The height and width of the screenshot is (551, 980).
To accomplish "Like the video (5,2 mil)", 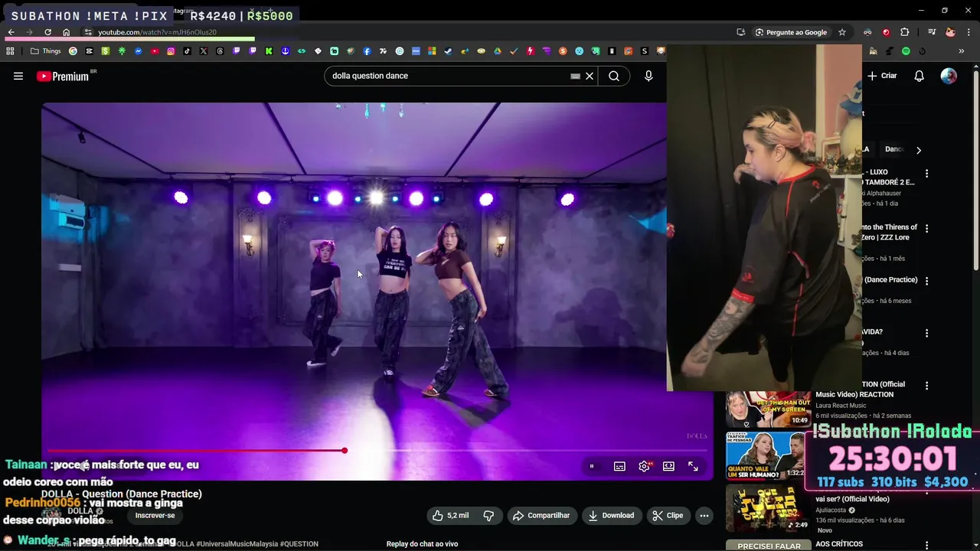I will click(449, 516).
